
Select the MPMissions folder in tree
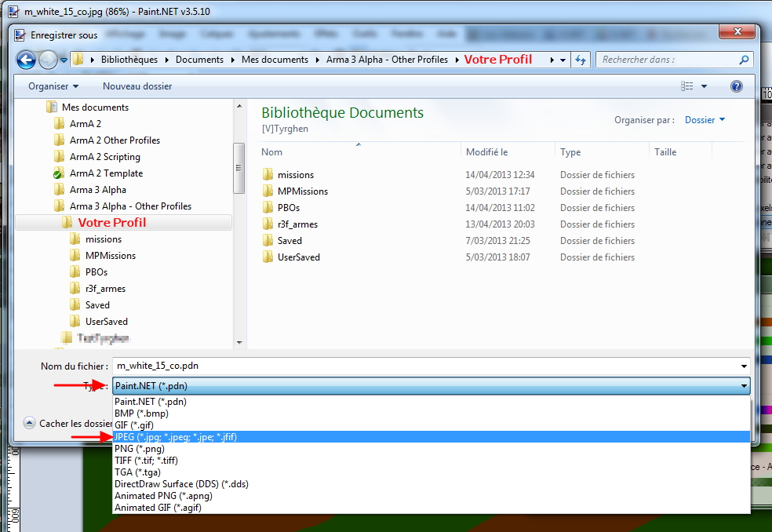(111, 256)
